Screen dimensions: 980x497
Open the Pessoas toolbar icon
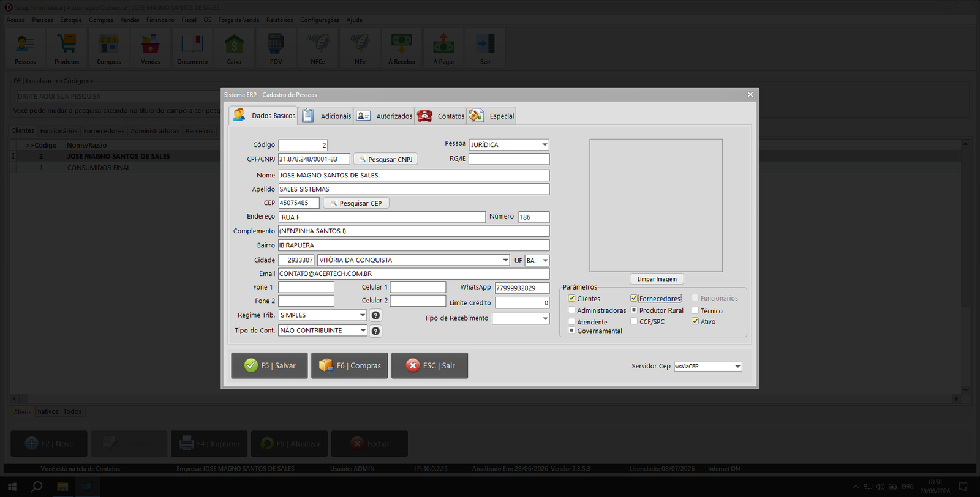[25, 47]
